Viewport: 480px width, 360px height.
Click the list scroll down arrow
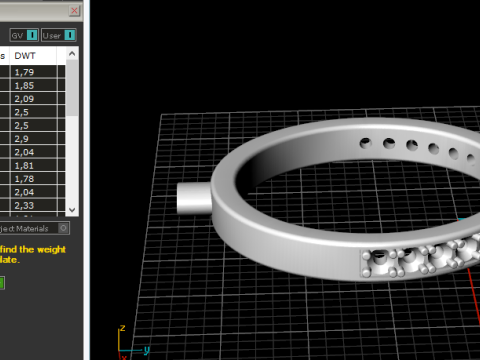tap(72, 210)
